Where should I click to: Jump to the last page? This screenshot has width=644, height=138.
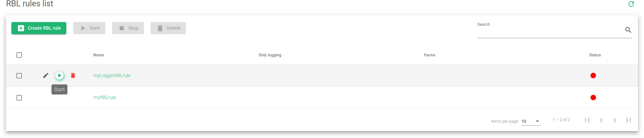click(x=628, y=120)
